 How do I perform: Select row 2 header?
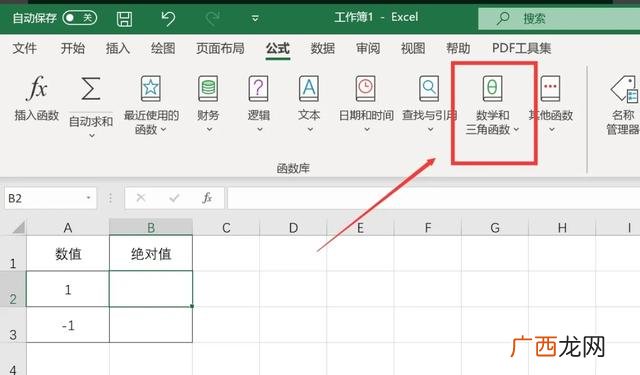(x=13, y=289)
